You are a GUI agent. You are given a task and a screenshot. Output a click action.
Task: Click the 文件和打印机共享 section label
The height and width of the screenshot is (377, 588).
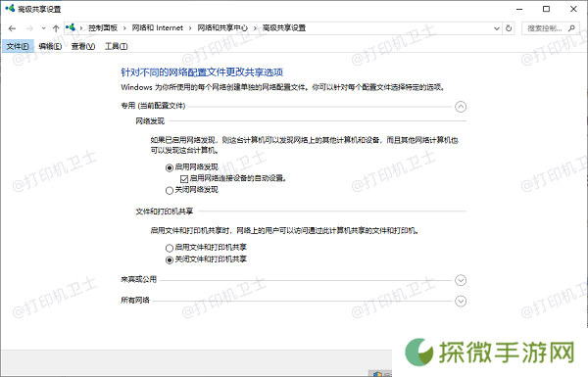[x=165, y=212]
